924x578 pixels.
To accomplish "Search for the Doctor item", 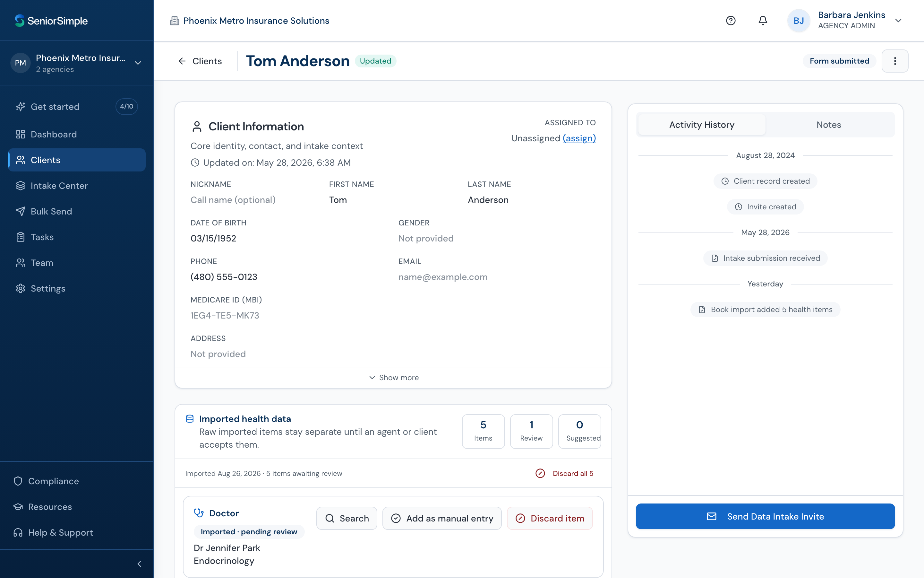I will click(347, 518).
